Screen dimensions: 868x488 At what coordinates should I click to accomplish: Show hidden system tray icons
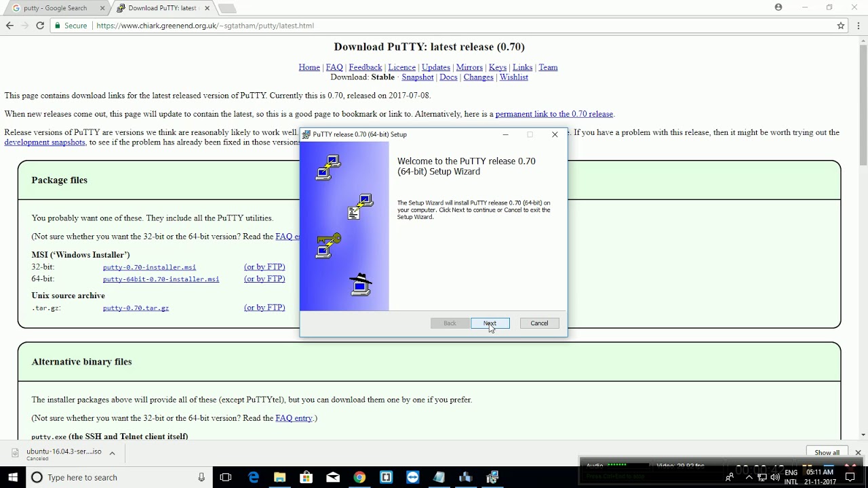click(x=748, y=477)
